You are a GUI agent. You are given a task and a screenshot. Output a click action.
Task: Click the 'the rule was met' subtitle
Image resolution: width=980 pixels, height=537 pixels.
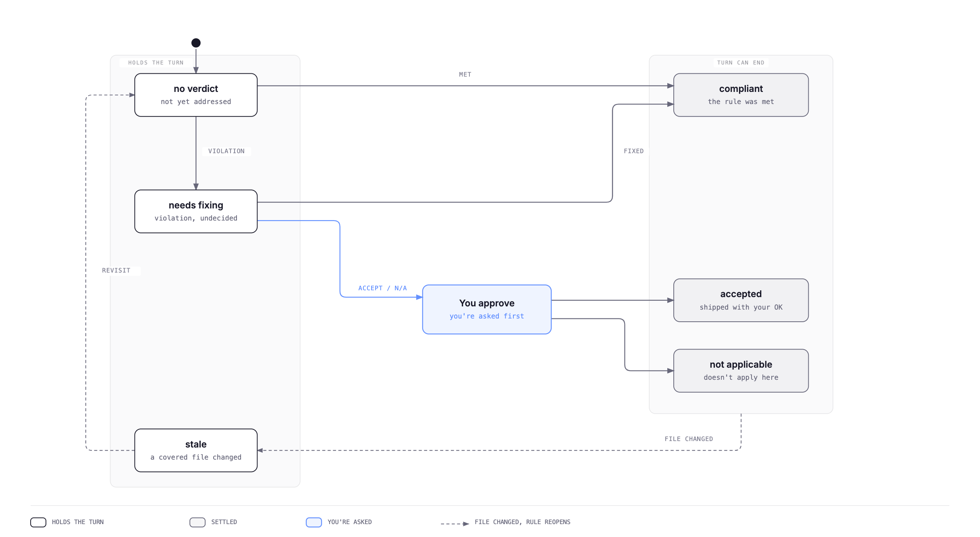(x=741, y=102)
